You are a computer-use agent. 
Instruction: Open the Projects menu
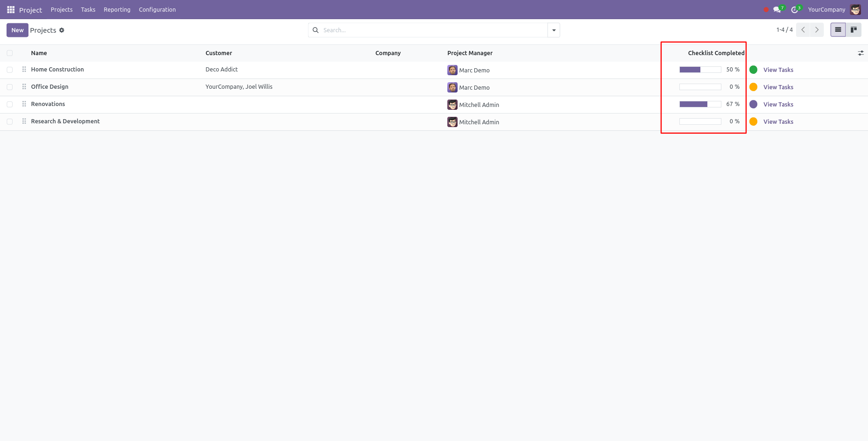(62, 9)
